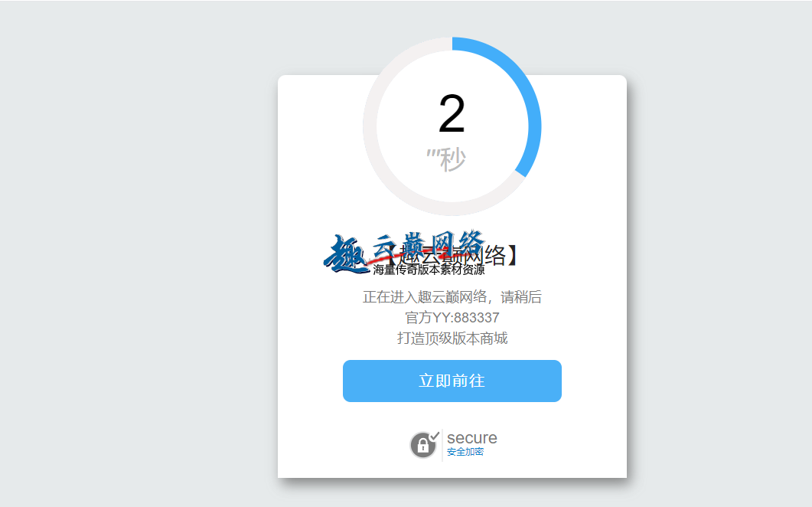812x507 pixels.
Task: Click the blue calligraphy 趣云巅网络 logo
Action: click(x=404, y=251)
